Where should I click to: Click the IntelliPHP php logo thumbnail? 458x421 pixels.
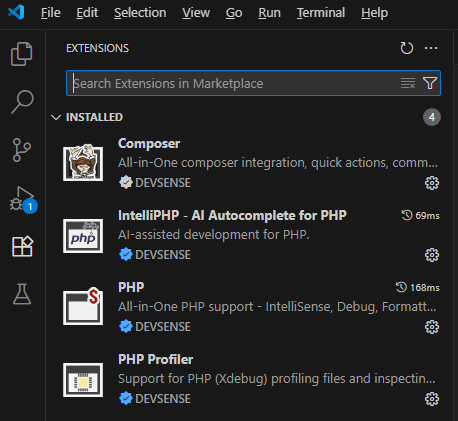83,236
